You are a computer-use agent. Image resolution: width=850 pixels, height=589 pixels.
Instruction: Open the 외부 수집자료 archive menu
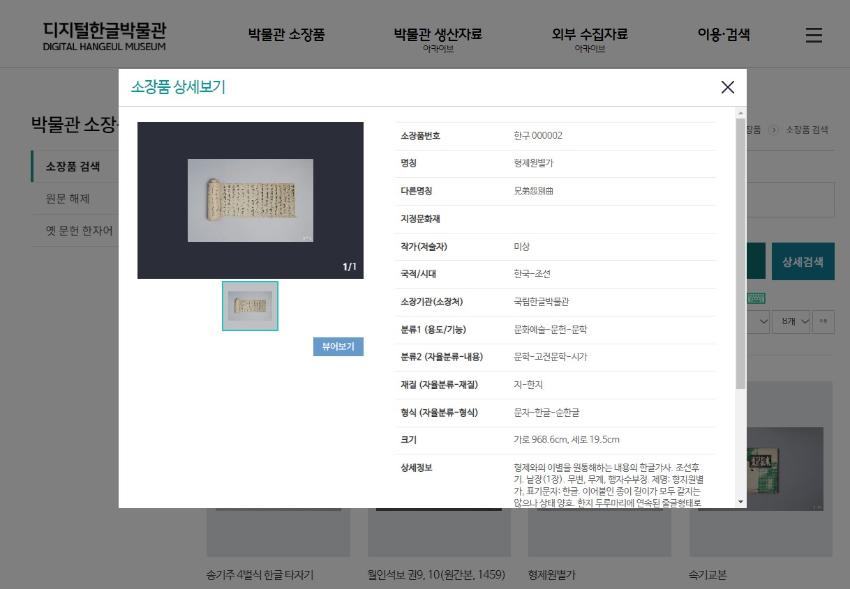click(x=589, y=35)
